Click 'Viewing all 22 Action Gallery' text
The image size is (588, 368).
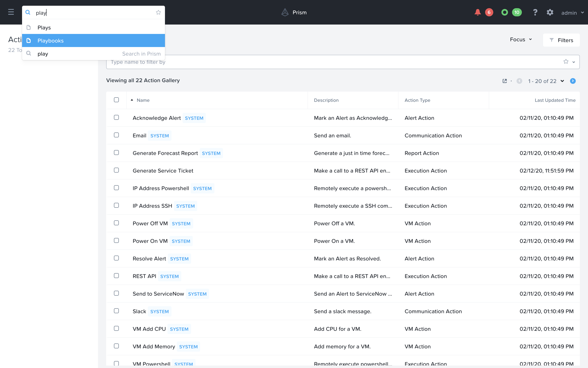143,80
